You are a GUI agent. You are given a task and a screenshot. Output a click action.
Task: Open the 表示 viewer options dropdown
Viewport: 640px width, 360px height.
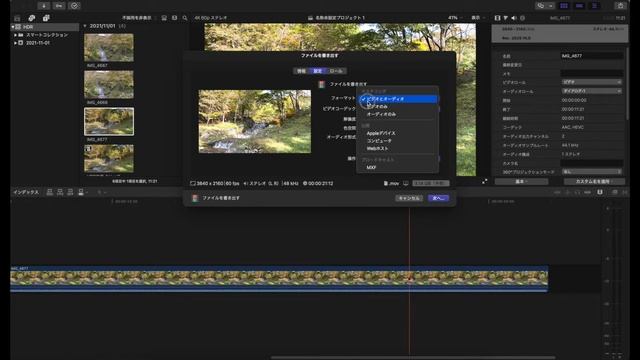click(478, 18)
